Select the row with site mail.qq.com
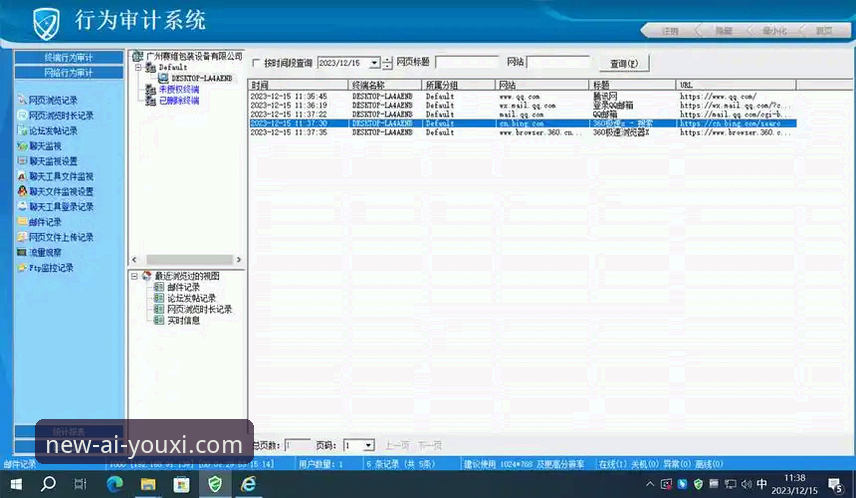 coord(522,114)
